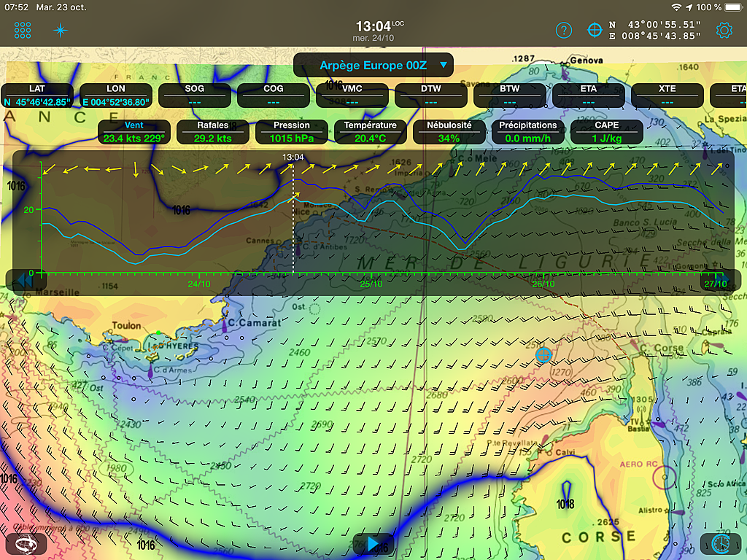Tap the Marseille label on the chart
The height and width of the screenshot is (560, 747).
pos(57,292)
